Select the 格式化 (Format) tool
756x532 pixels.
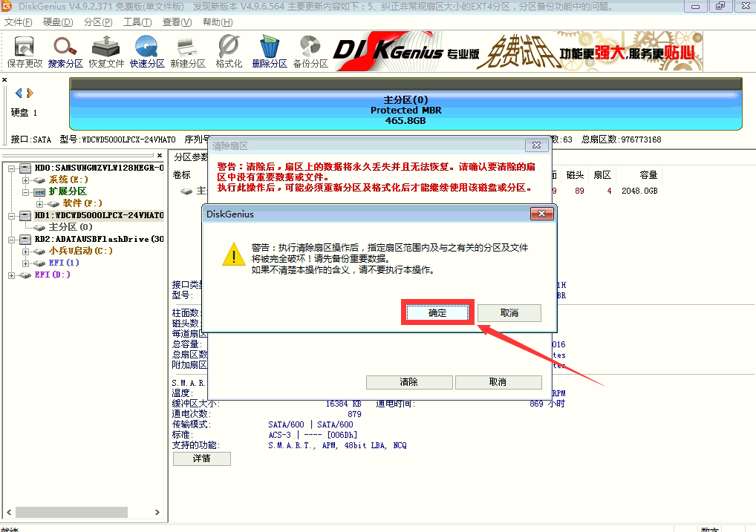227,50
